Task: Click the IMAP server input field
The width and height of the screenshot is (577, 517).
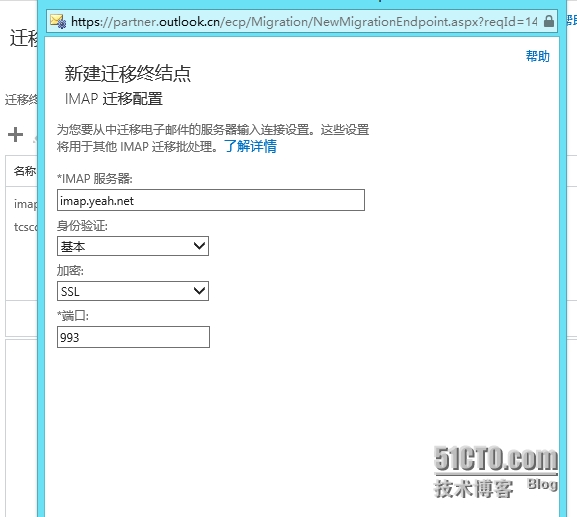Action: [x=211, y=200]
